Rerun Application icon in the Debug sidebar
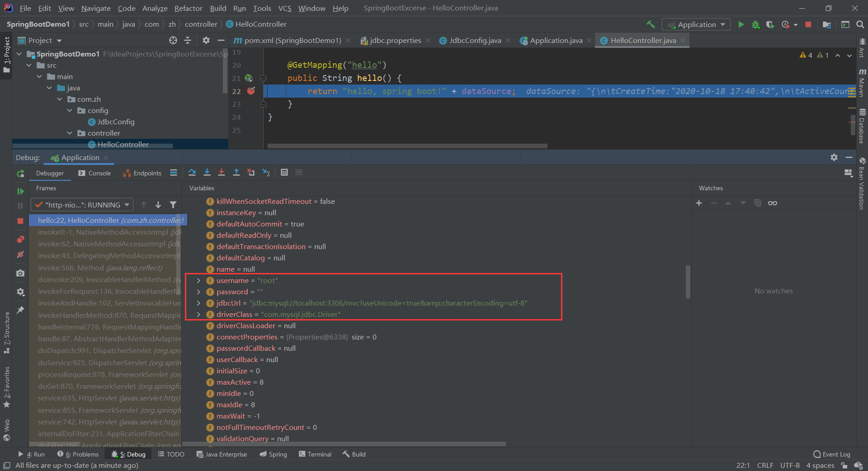The width and height of the screenshot is (868, 471). coord(20,174)
